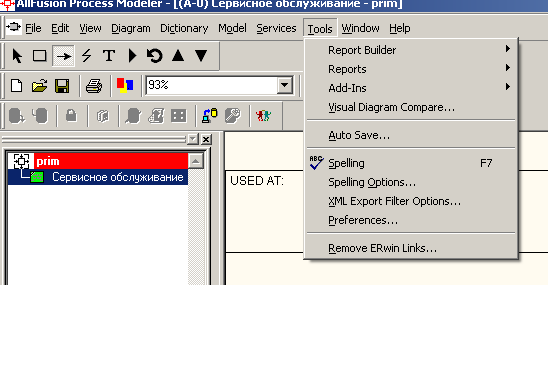Select the Squiggle lightning tool
The image size is (548, 384).
tap(86, 56)
